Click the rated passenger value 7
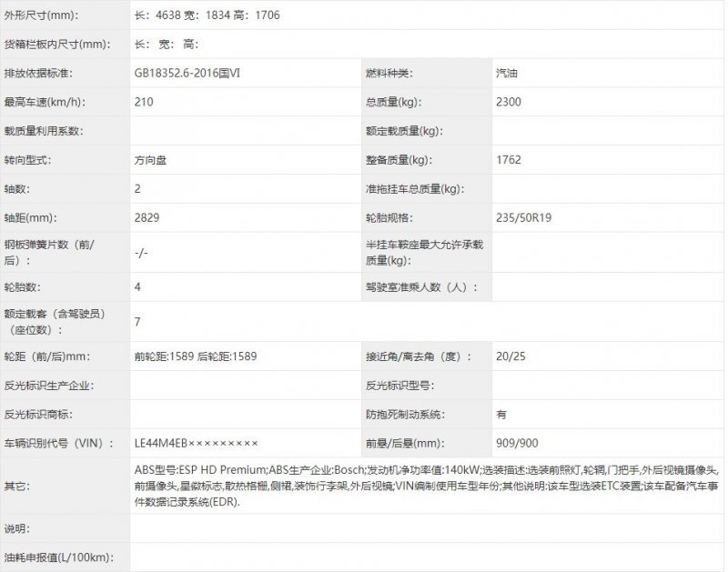This screenshot has width=728, height=572. coord(137,322)
